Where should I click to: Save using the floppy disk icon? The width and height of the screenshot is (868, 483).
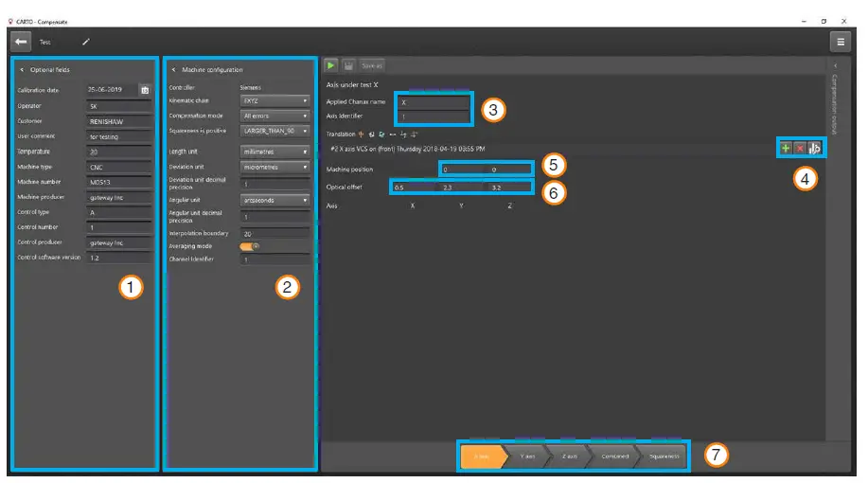(348, 65)
